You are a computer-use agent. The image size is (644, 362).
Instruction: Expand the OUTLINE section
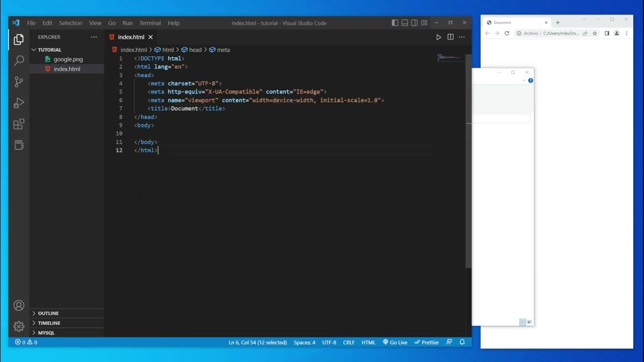(x=66, y=313)
